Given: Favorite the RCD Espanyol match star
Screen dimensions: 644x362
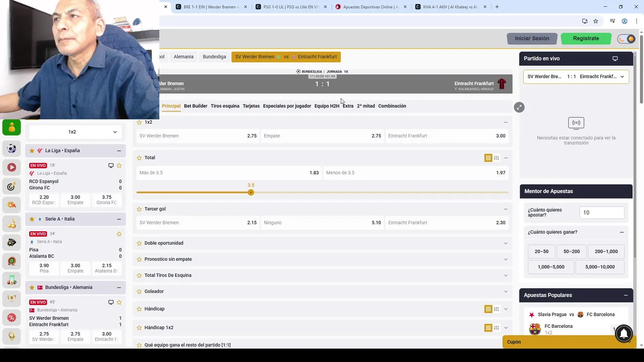Looking at the screenshot, I should pos(119,165).
